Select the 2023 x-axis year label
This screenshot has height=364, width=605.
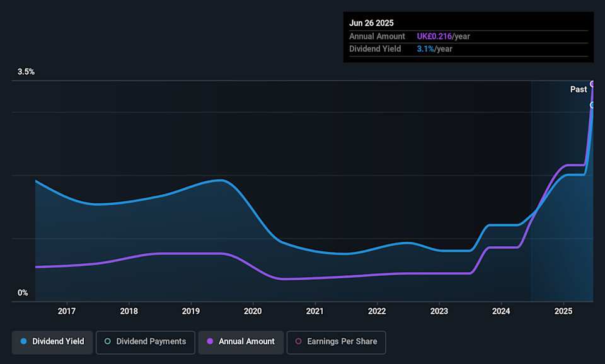439,311
